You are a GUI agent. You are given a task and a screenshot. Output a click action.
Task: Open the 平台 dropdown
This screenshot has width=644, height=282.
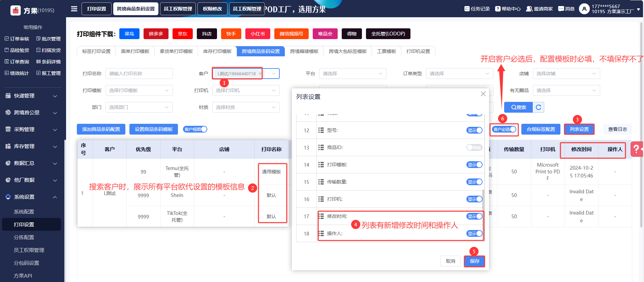[352, 74]
